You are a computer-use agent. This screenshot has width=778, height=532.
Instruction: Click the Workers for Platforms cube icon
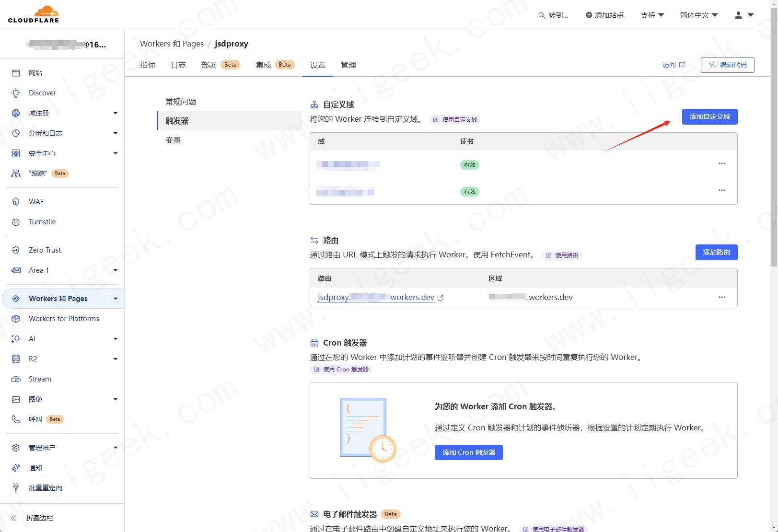coord(16,319)
